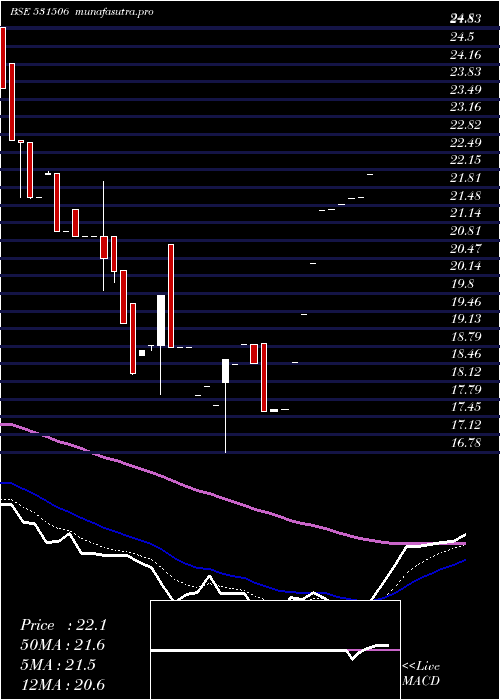Click the 24.83 price axis label
Viewport: 500px width, 700px height.
pyautogui.click(x=466, y=19)
